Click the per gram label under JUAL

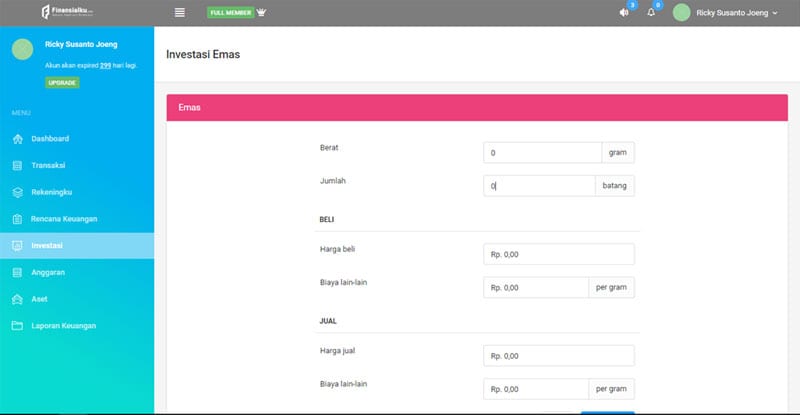pyautogui.click(x=611, y=389)
